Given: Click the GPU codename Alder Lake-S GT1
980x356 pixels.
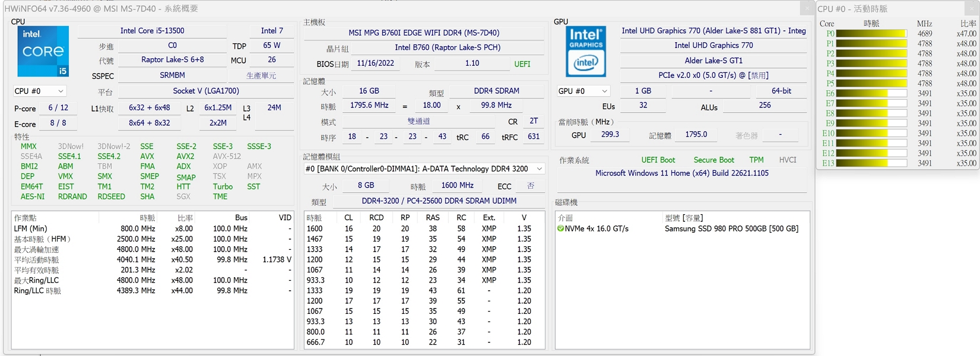Looking at the screenshot, I should (x=713, y=61).
